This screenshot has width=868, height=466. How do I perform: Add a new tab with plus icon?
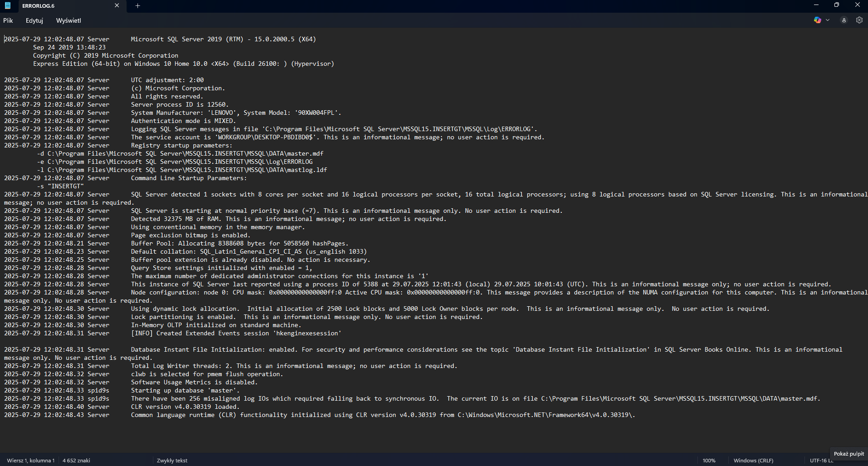pyautogui.click(x=138, y=6)
